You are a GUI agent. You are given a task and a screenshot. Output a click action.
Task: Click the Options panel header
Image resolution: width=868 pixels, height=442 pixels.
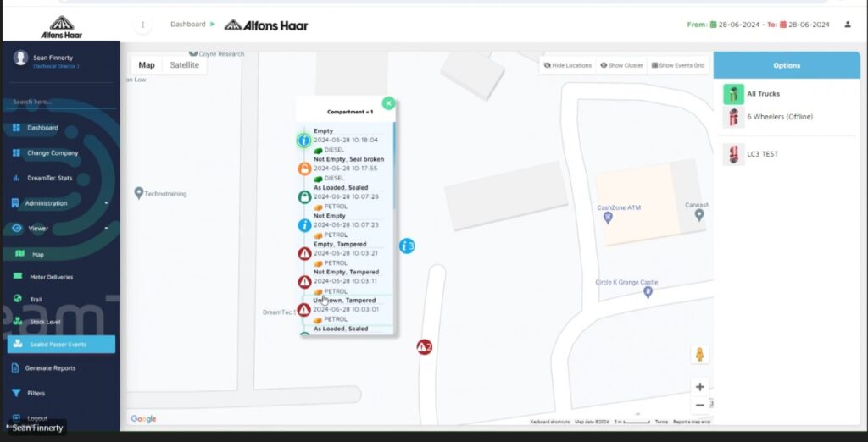(x=787, y=65)
